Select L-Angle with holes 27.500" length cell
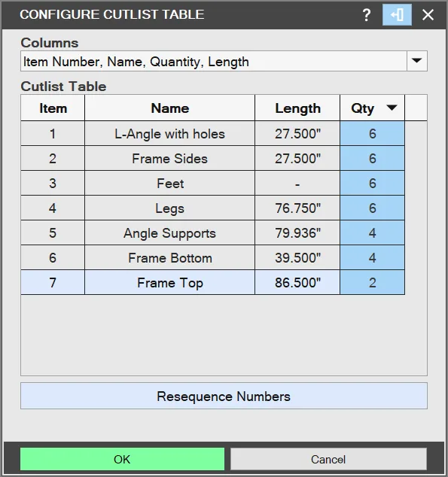448x477 pixels. click(x=297, y=134)
